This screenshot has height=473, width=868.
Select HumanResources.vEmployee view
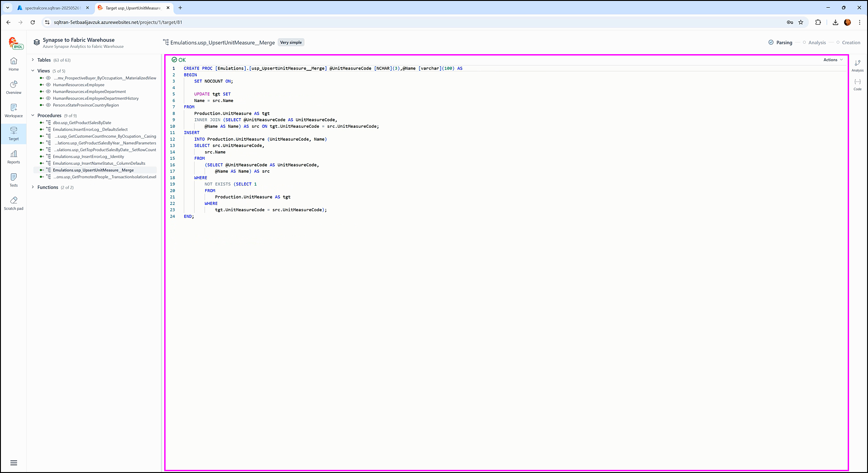tap(78, 85)
